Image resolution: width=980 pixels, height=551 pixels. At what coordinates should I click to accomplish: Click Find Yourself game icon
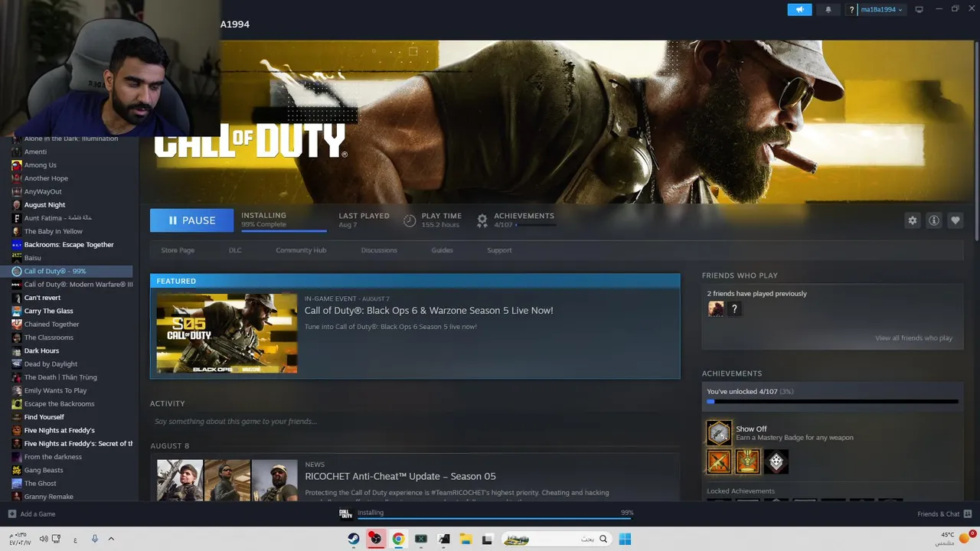click(x=17, y=417)
